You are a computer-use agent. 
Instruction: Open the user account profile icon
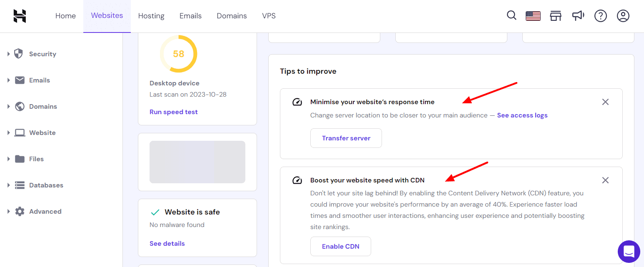(623, 16)
